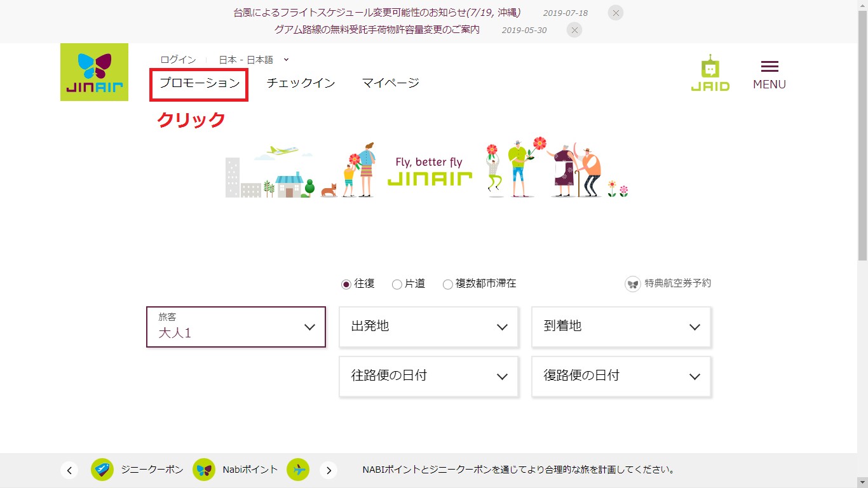
Task: Dismiss the typhoon flight schedule notice
Action: coord(615,13)
